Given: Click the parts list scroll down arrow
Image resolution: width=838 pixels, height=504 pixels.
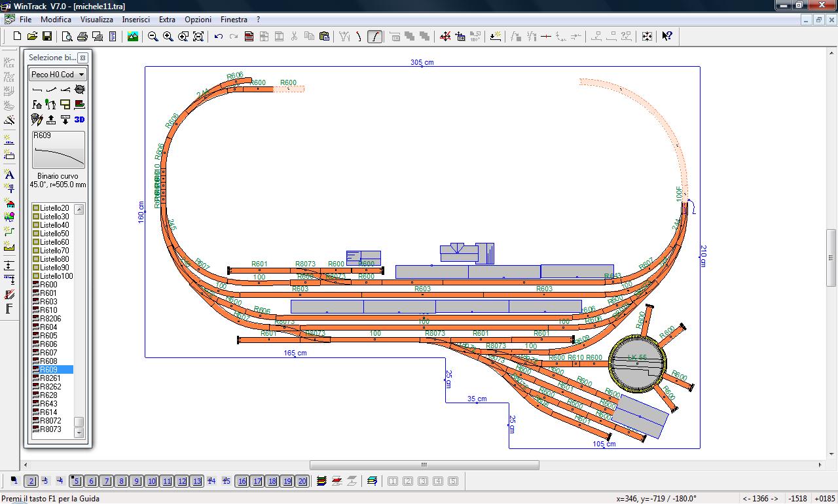Looking at the screenshot, I should tap(79, 433).
